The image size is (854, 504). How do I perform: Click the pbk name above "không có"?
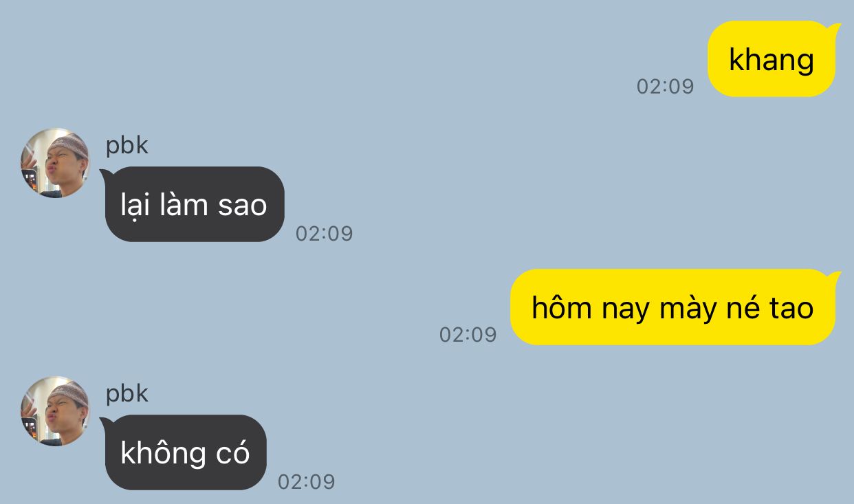click(x=127, y=393)
